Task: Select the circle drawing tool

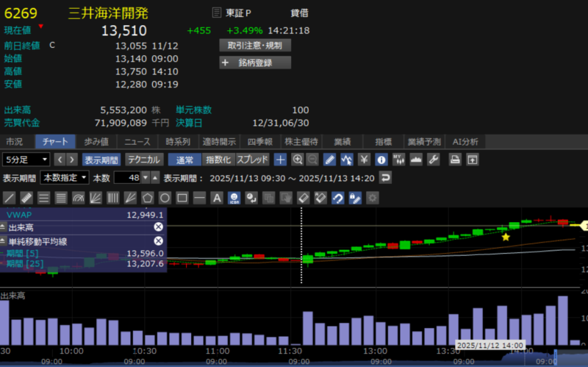Action: [165, 197]
